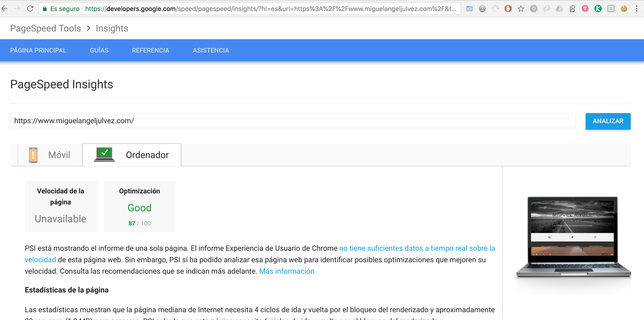Open the braces magnifier extension icon

click(573, 9)
